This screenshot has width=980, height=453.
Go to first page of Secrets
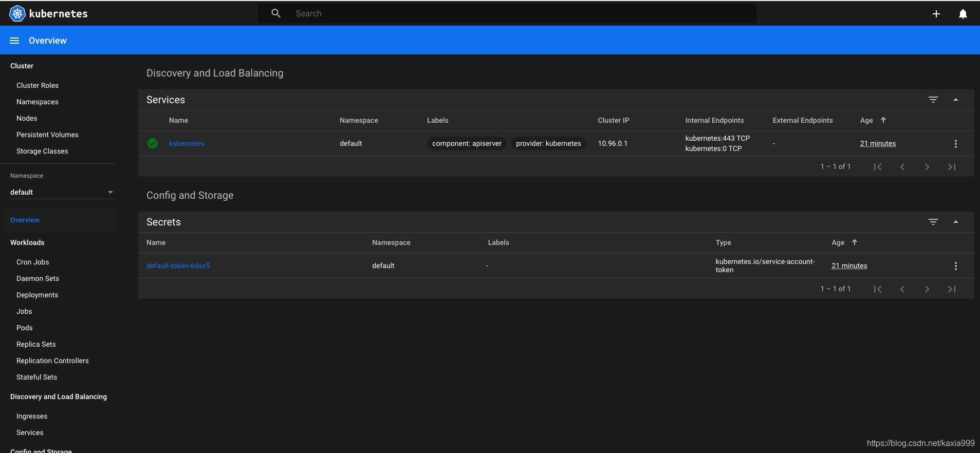[878, 289]
